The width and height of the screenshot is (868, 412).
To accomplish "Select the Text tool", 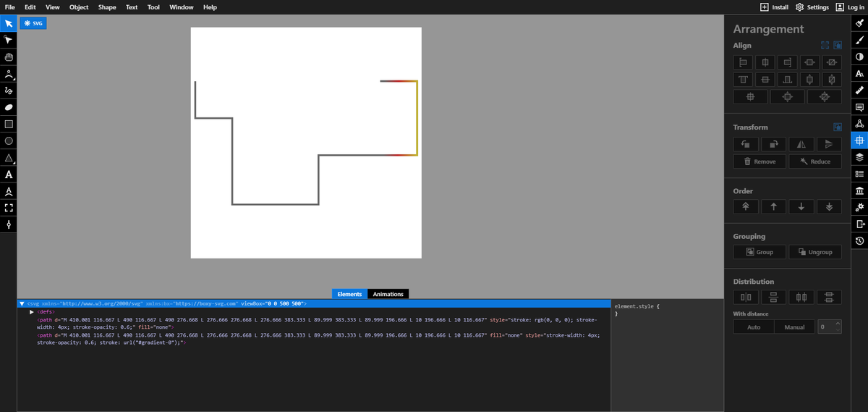I will [9, 175].
